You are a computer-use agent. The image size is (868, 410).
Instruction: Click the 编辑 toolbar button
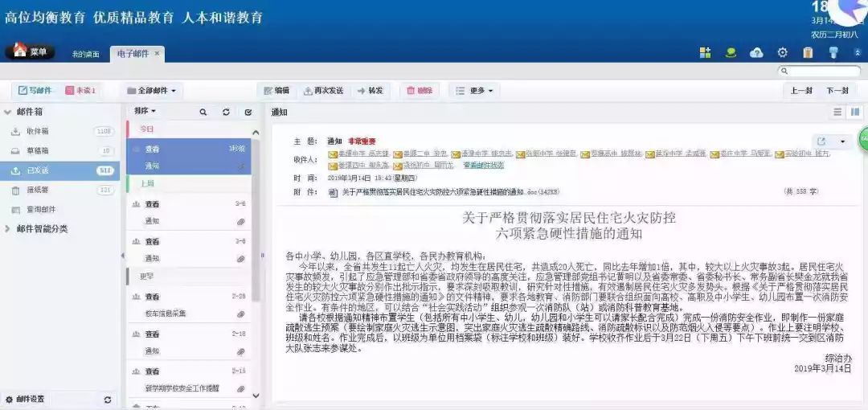[276, 90]
